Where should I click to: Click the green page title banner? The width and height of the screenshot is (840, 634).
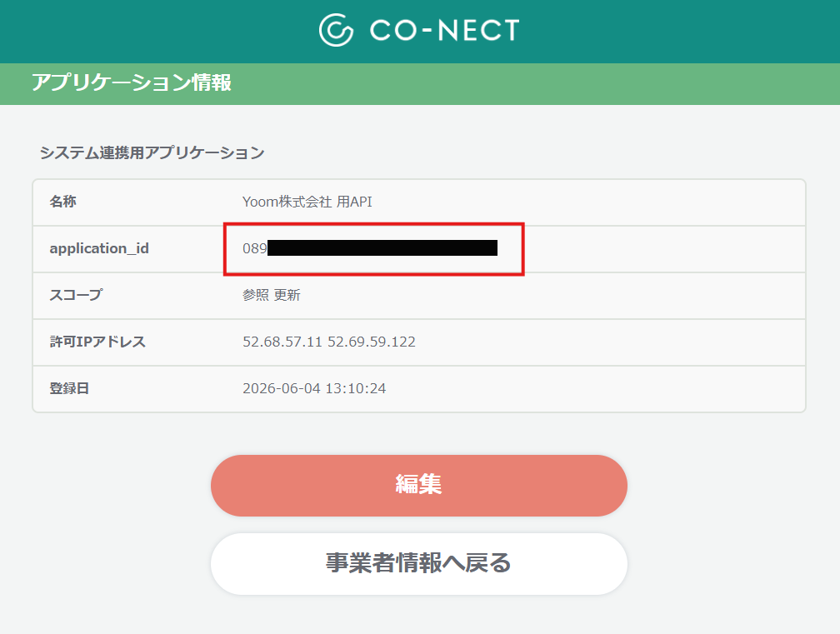[x=420, y=84]
